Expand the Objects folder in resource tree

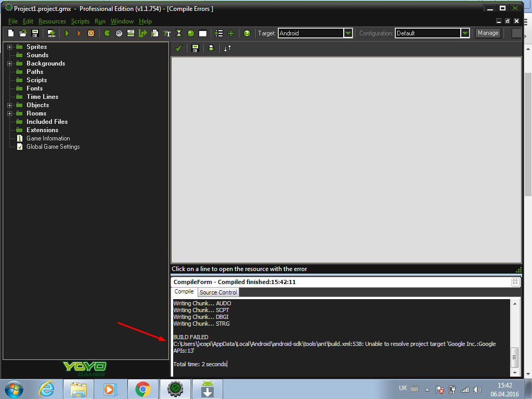(10, 105)
